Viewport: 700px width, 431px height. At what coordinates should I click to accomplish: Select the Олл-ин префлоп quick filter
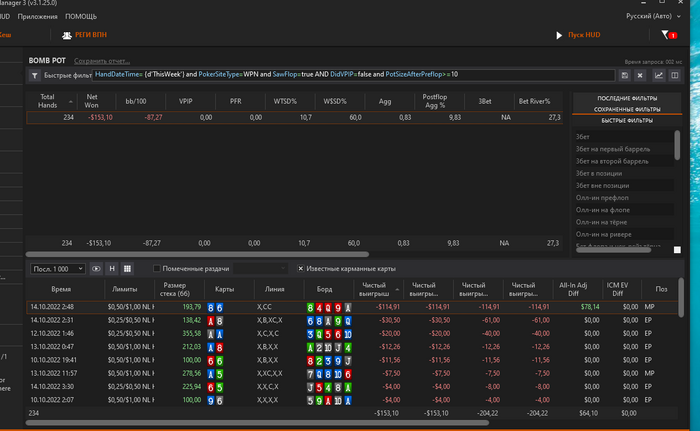pyautogui.click(x=603, y=197)
